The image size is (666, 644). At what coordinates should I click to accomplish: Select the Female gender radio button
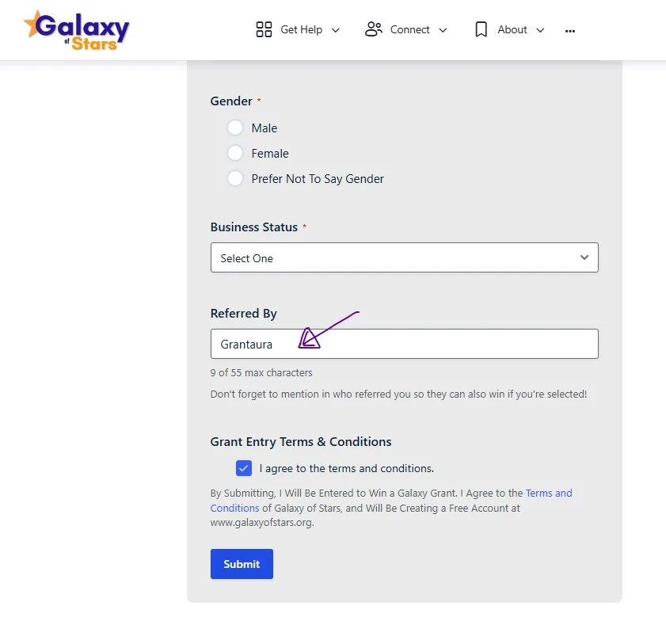pos(235,153)
